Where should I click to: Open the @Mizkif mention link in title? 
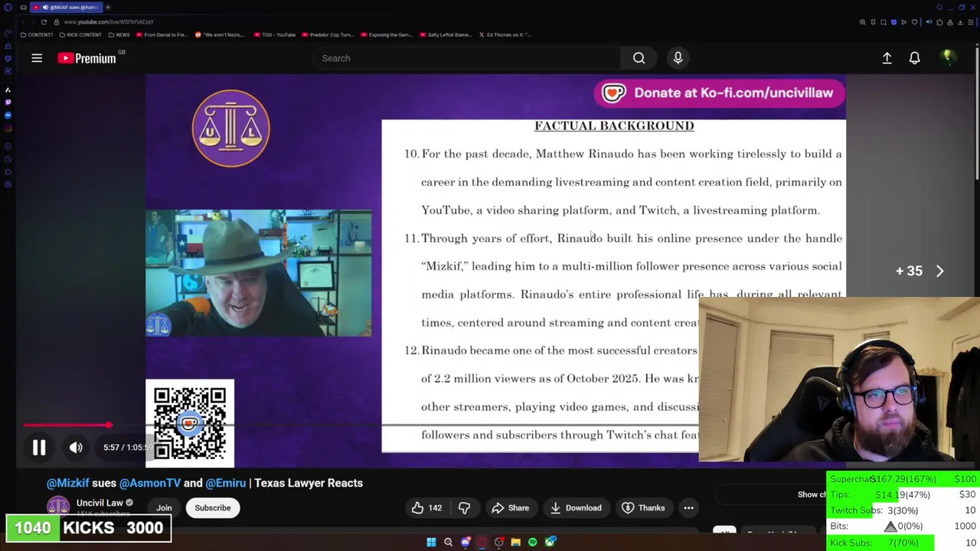(x=67, y=483)
